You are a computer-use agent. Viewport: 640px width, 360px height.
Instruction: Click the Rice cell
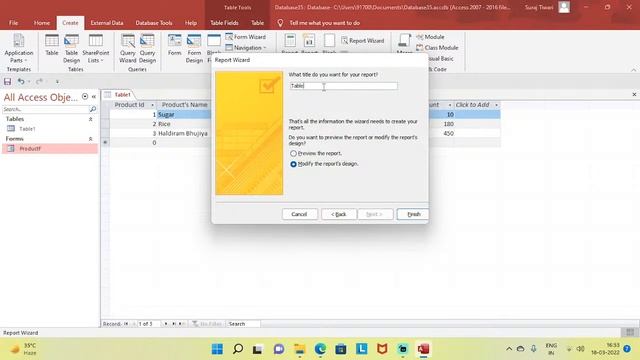(184, 124)
